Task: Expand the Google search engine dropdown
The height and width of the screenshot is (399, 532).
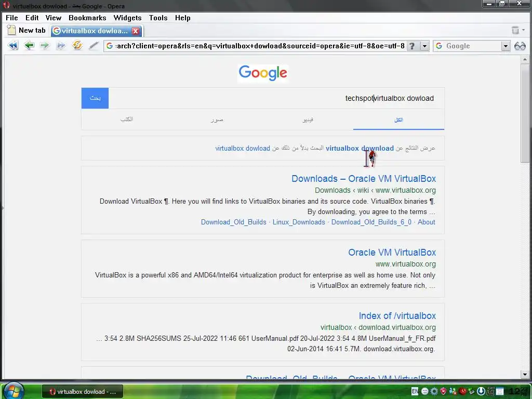Action: (505, 46)
